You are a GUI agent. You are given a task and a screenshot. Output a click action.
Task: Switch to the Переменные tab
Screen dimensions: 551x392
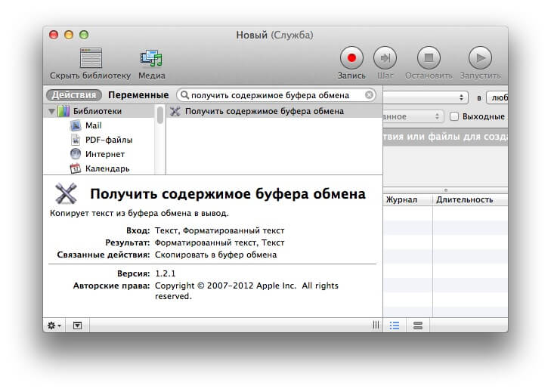[138, 95]
